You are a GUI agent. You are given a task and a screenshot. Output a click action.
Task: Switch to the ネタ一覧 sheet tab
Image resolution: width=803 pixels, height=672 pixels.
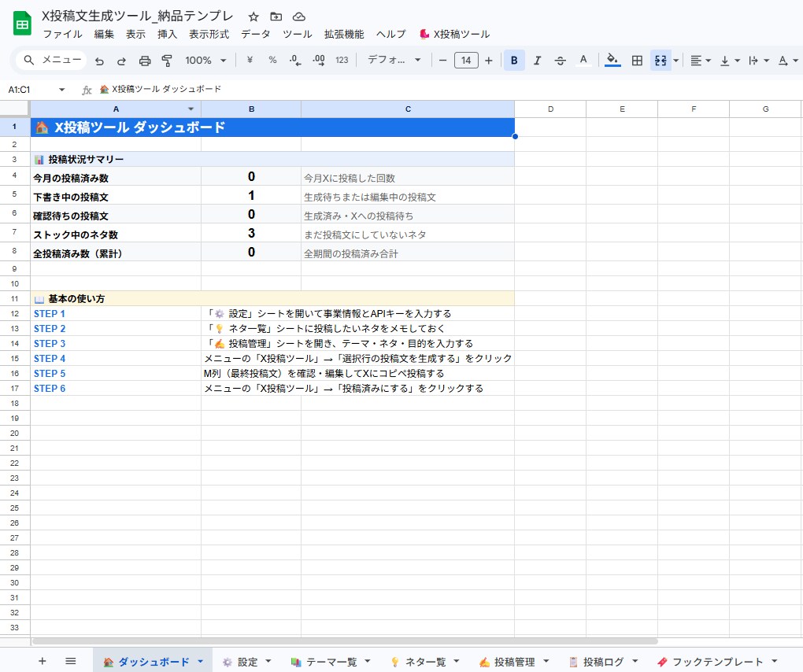click(x=425, y=663)
